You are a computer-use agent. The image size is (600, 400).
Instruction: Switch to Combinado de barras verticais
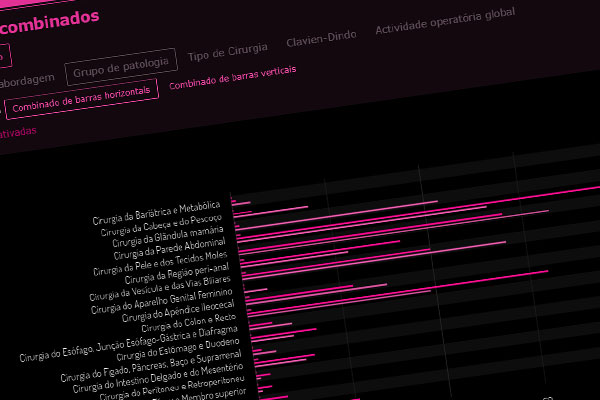click(232, 84)
